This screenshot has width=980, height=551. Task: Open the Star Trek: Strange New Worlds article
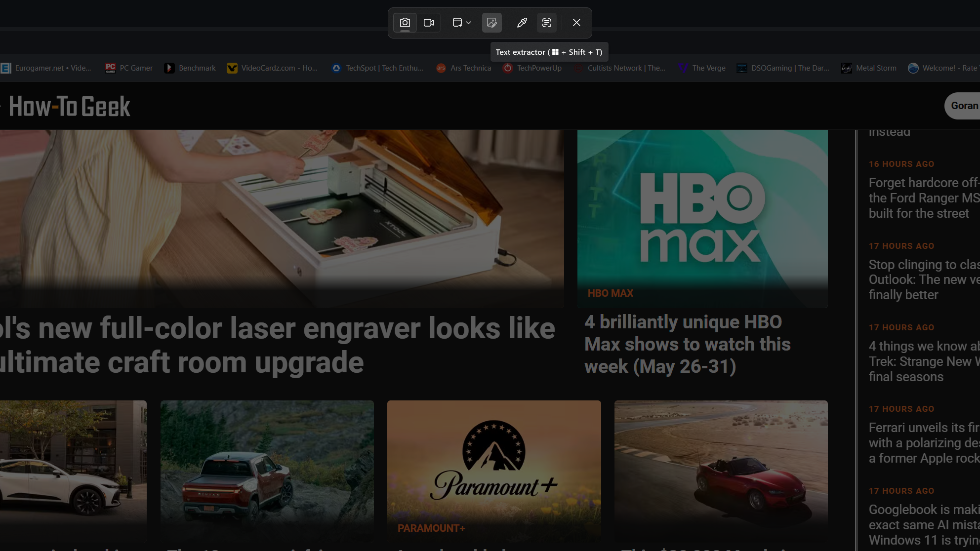pyautogui.click(x=924, y=361)
